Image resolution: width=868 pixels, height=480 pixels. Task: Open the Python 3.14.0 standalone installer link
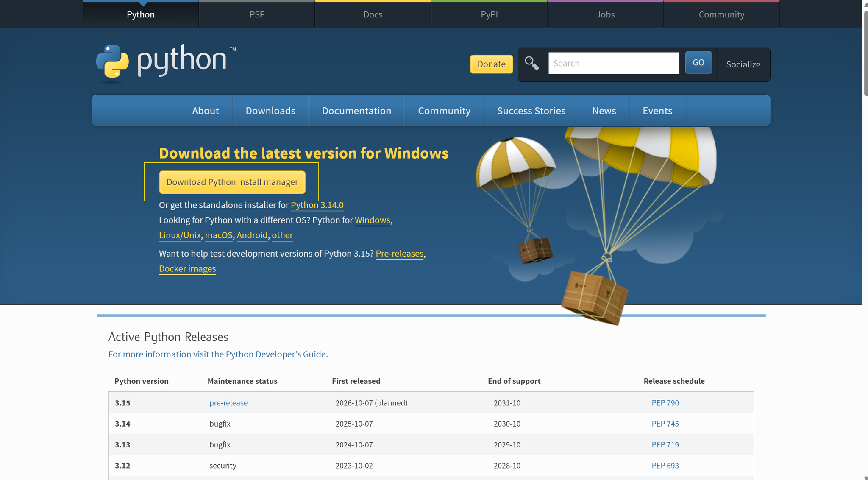click(317, 205)
